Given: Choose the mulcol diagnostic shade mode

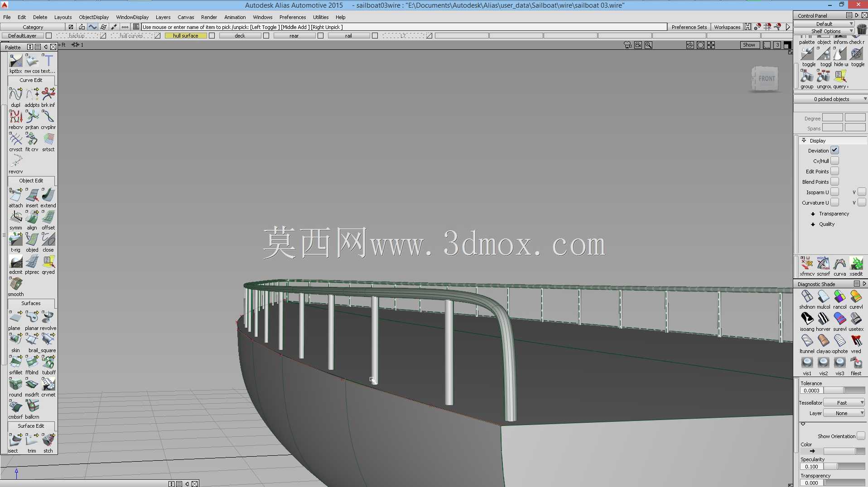Looking at the screenshot, I should pos(823,296).
